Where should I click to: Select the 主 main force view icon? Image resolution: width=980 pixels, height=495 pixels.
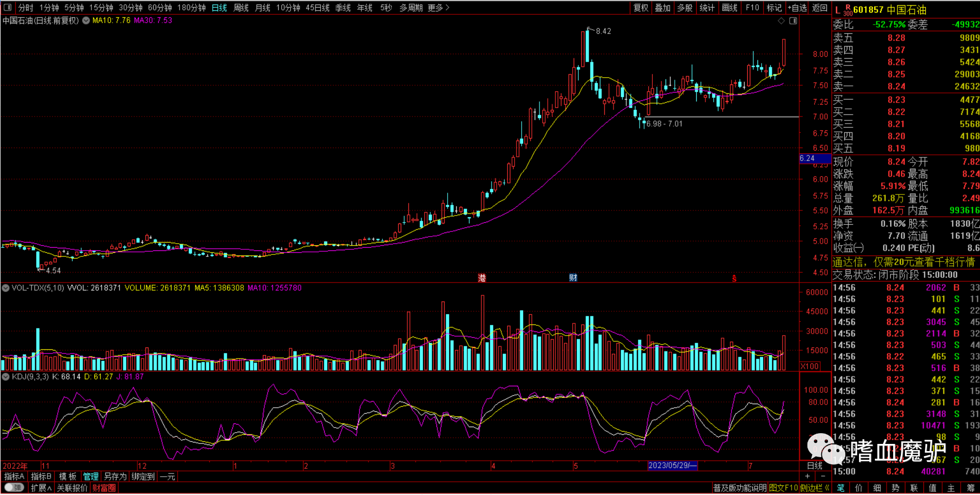pyautogui.click(x=951, y=488)
